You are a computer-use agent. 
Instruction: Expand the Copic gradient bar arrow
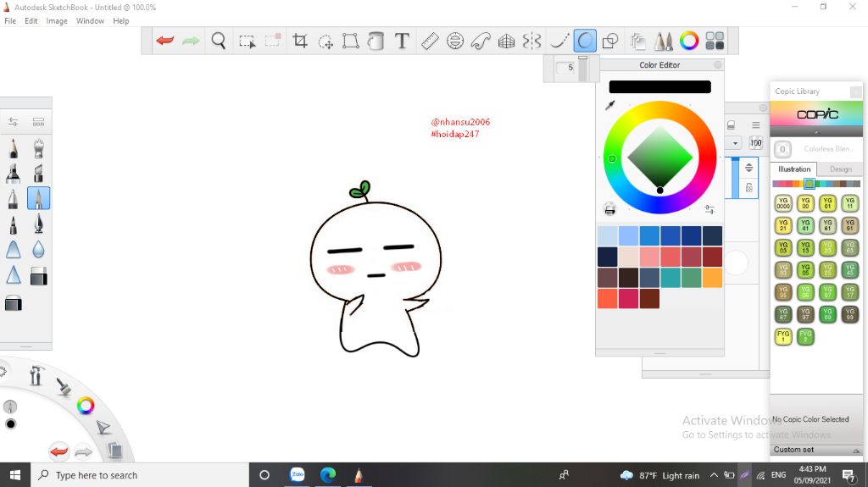pyautogui.click(x=816, y=132)
